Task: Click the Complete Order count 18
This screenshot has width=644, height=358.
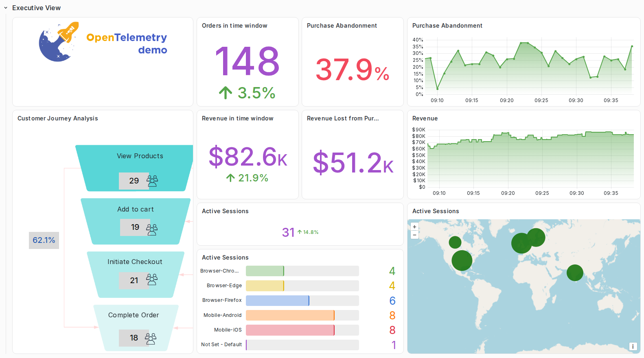Action: (x=134, y=338)
